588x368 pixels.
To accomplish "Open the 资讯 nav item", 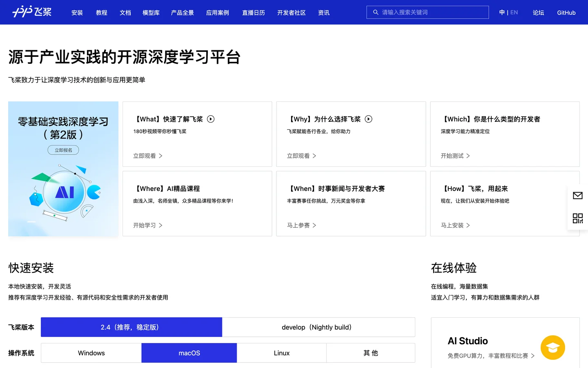I will click(324, 13).
